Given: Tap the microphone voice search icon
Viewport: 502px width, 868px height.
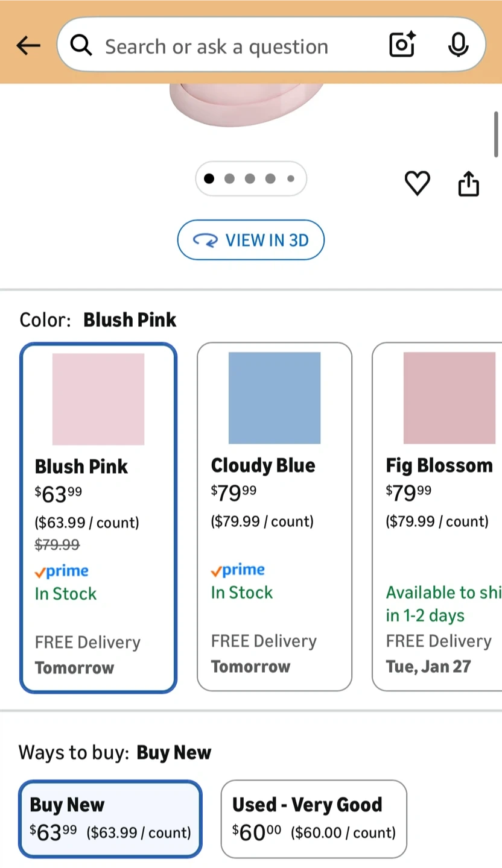Looking at the screenshot, I should coord(459,45).
